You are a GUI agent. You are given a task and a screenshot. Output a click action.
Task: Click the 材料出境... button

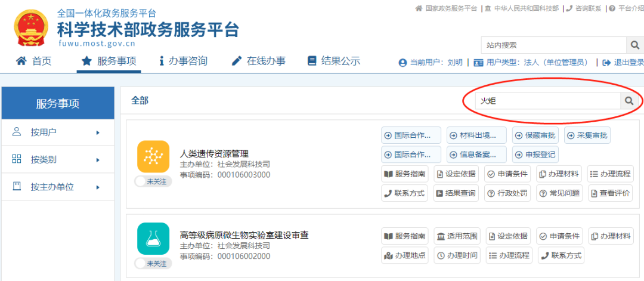pyautogui.click(x=477, y=135)
